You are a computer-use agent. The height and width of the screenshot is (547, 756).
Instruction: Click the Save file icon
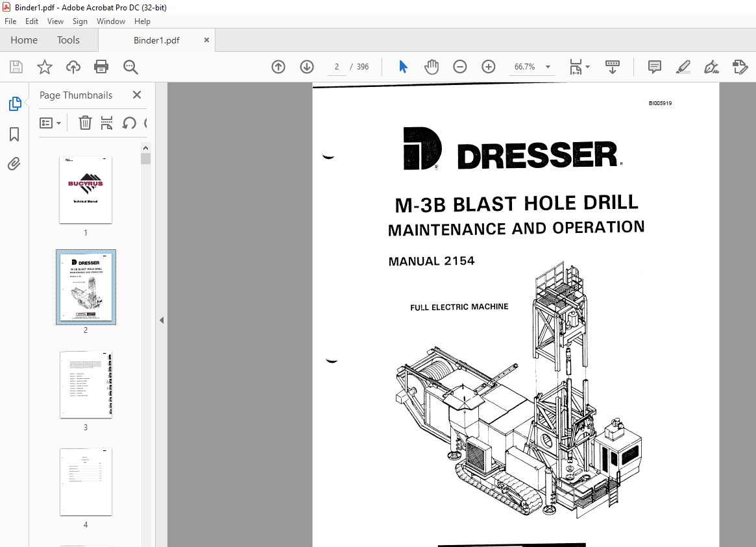[16, 66]
